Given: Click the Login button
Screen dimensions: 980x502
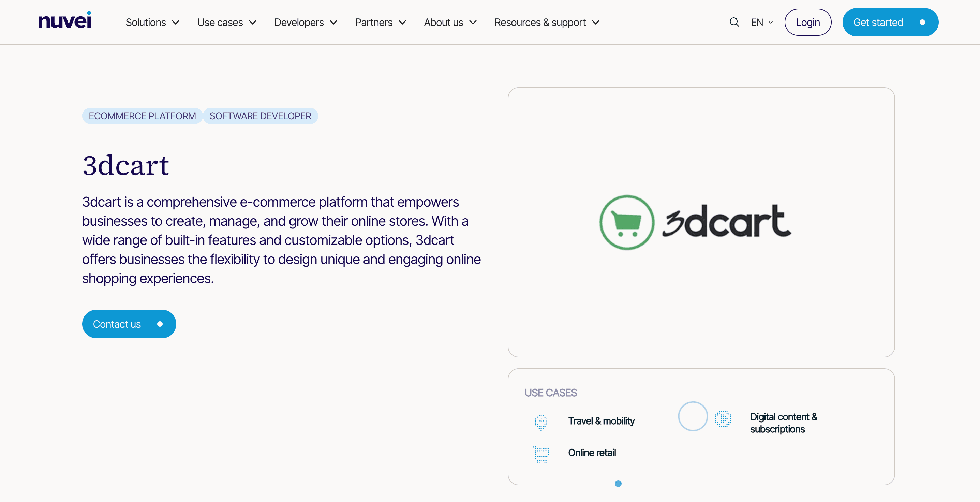Looking at the screenshot, I should coord(808,23).
